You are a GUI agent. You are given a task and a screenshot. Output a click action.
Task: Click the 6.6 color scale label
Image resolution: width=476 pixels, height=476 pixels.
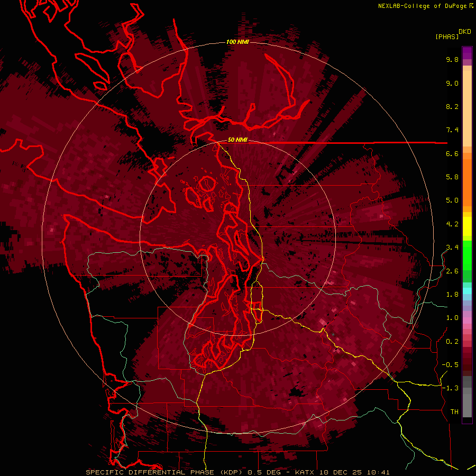tap(452, 153)
